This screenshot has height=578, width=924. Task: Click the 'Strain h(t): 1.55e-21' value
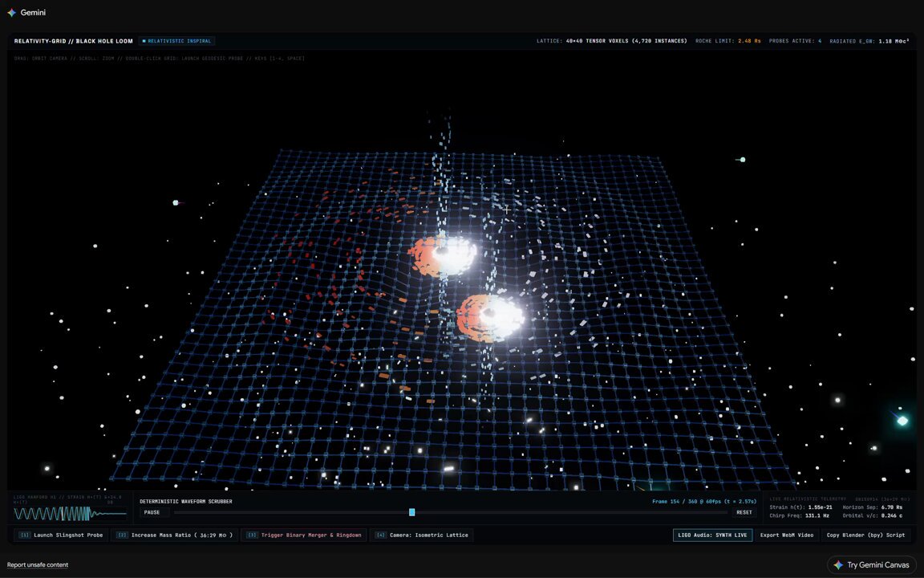pos(800,507)
